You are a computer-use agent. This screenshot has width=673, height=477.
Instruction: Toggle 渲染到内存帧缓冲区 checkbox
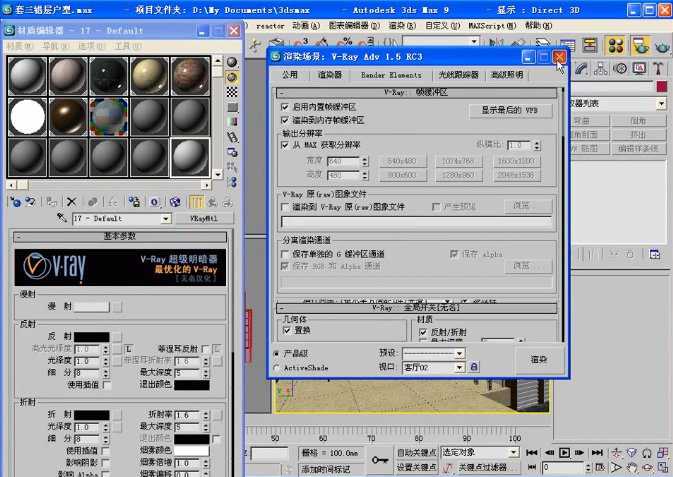click(x=285, y=120)
